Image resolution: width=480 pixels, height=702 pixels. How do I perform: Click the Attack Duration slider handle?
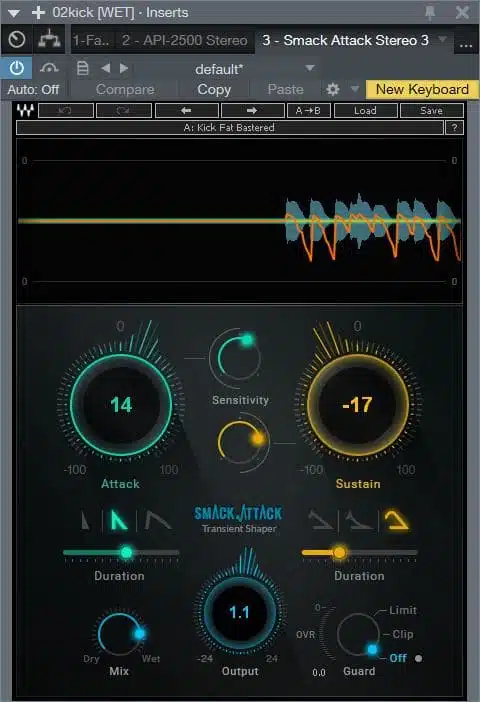tap(126, 552)
